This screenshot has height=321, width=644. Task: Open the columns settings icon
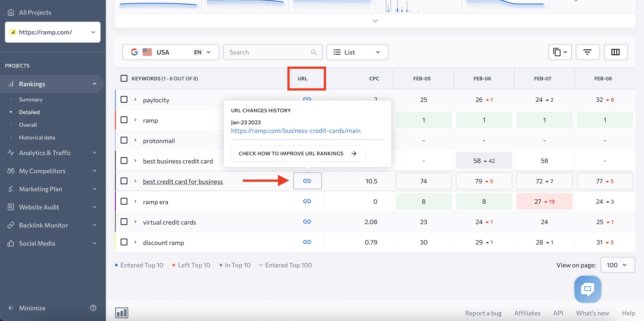coord(615,52)
